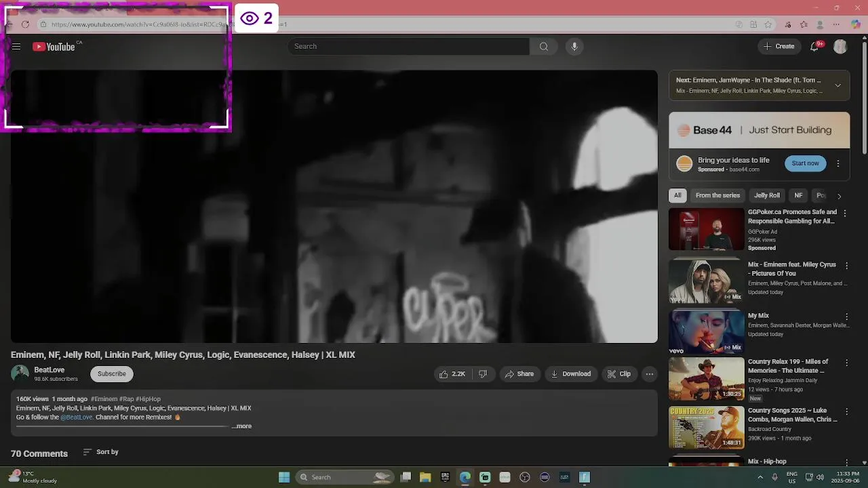Open options for the Eminem feat. Miley Cyrus mix

(x=846, y=266)
